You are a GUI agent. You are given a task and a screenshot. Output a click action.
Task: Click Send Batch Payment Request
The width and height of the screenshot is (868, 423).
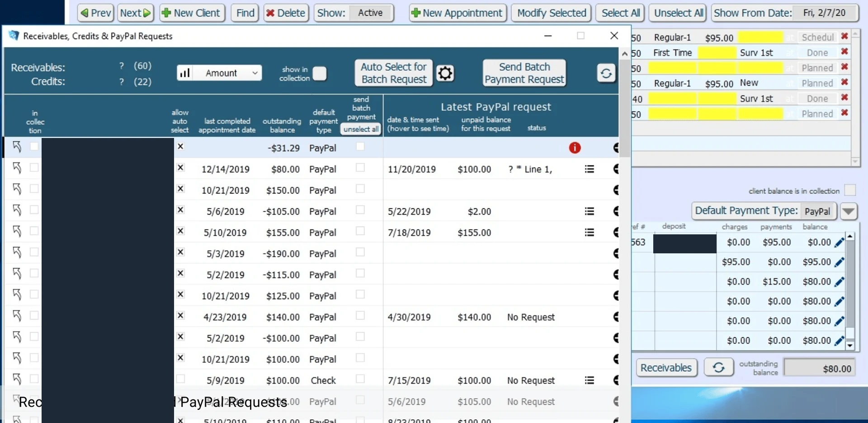coord(524,73)
